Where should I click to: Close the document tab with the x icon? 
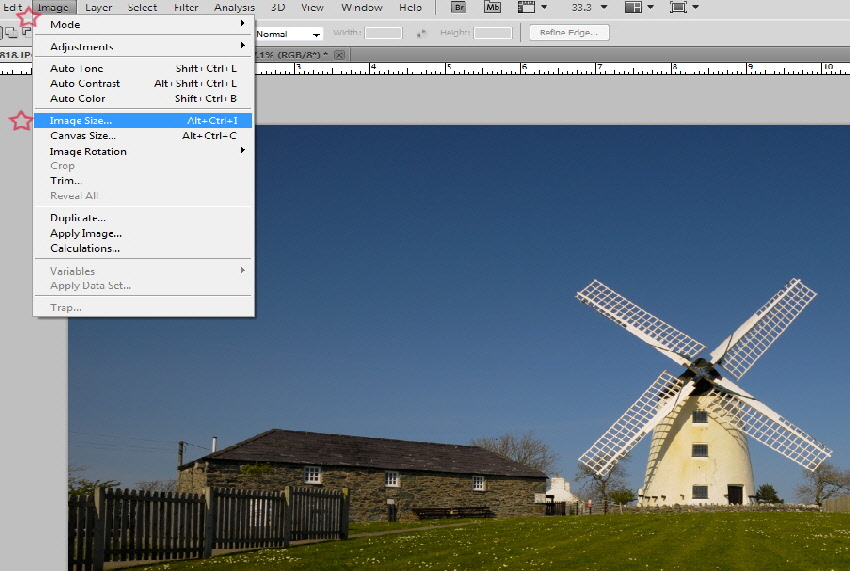[x=340, y=54]
